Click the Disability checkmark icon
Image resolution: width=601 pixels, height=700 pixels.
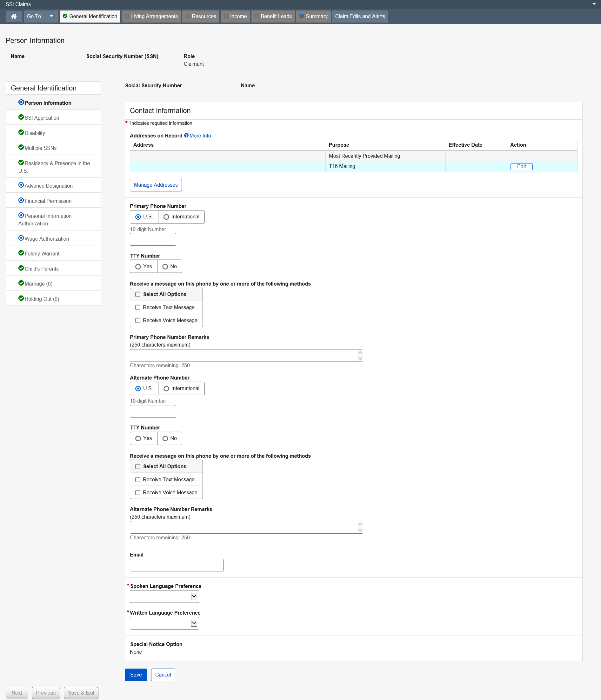pos(21,132)
